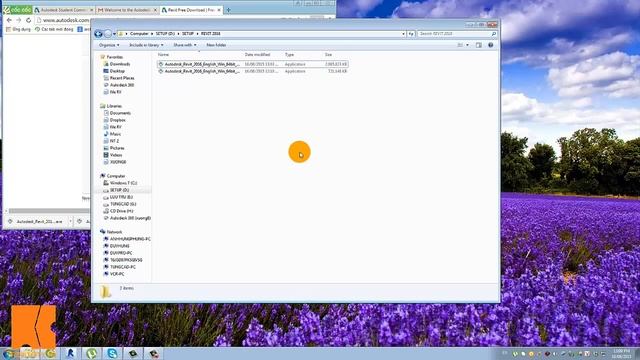The image size is (640, 360).
Task: Sort files by the Name column
Action: pyautogui.click(x=163, y=55)
